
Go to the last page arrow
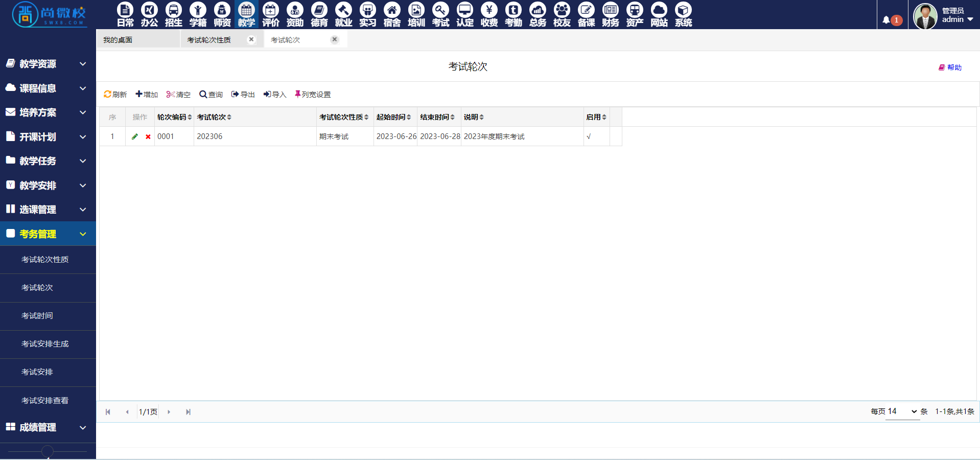(188, 412)
